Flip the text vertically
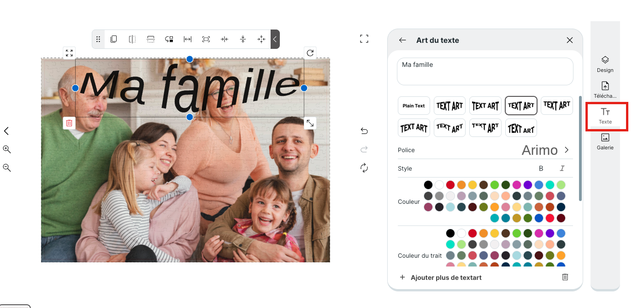The image size is (644, 308). (x=151, y=39)
